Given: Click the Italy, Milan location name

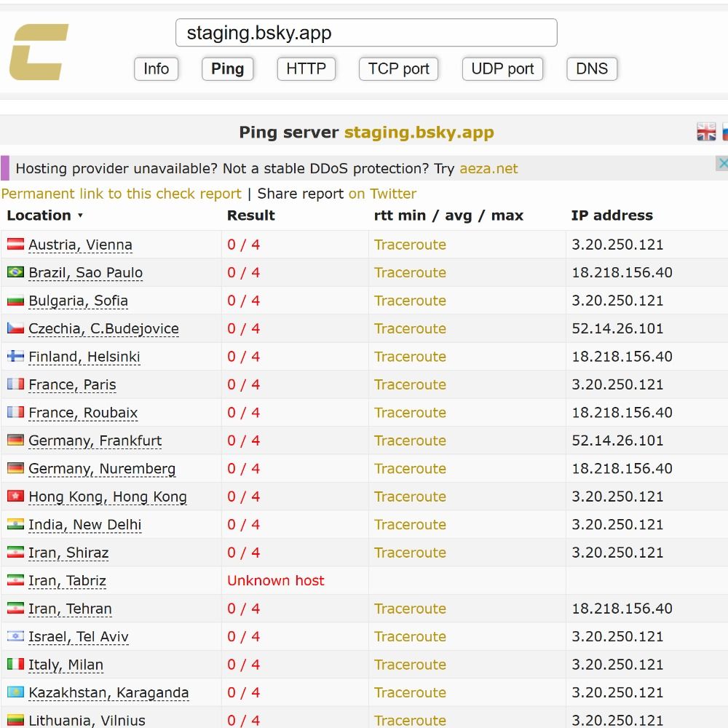Looking at the screenshot, I should tap(66, 665).
